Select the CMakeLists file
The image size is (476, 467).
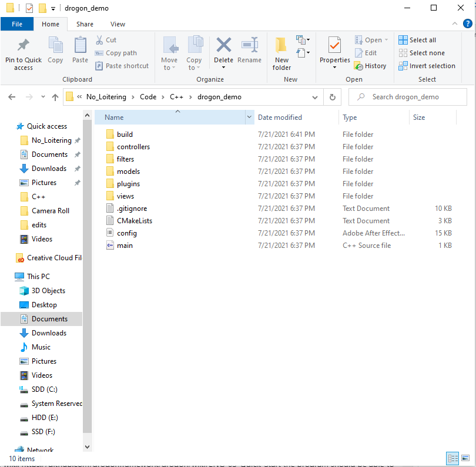(x=135, y=221)
